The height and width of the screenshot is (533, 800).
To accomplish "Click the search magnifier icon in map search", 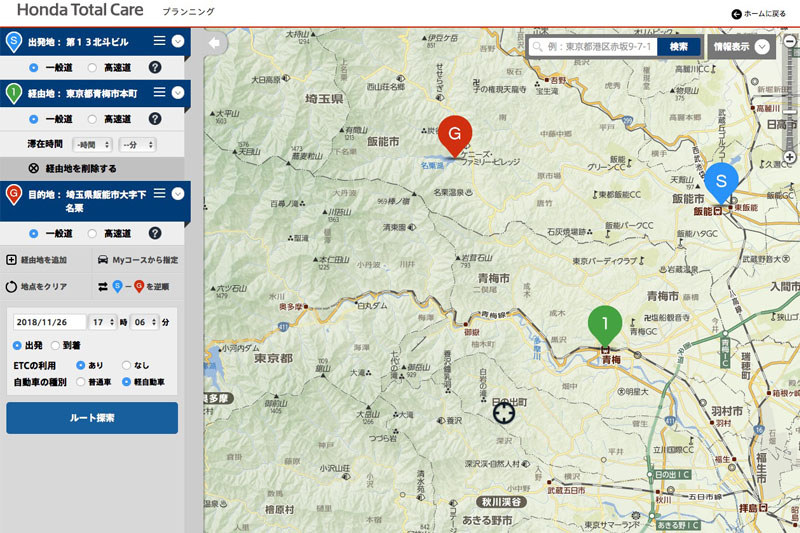I will coord(537,47).
